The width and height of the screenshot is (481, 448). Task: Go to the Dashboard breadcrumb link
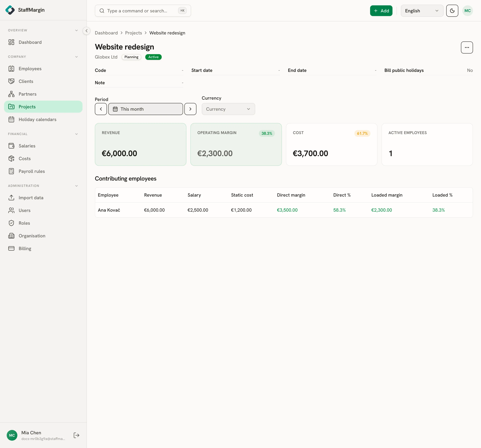tap(106, 33)
